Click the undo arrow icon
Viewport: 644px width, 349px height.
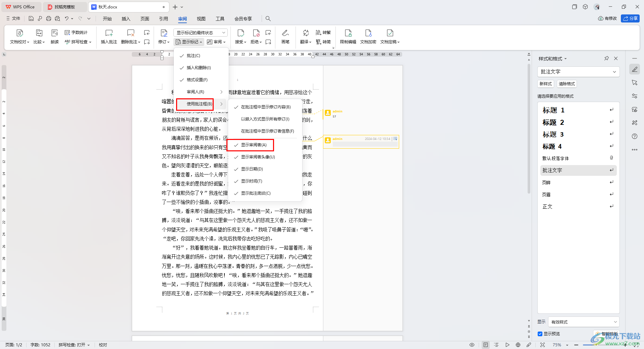coord(67,18)
